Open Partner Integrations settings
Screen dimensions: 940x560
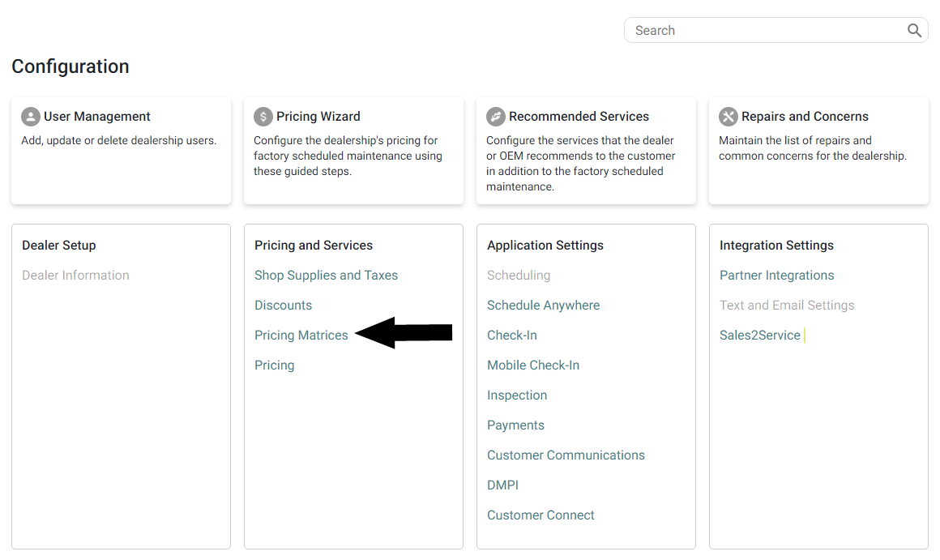tap(776, 275)
